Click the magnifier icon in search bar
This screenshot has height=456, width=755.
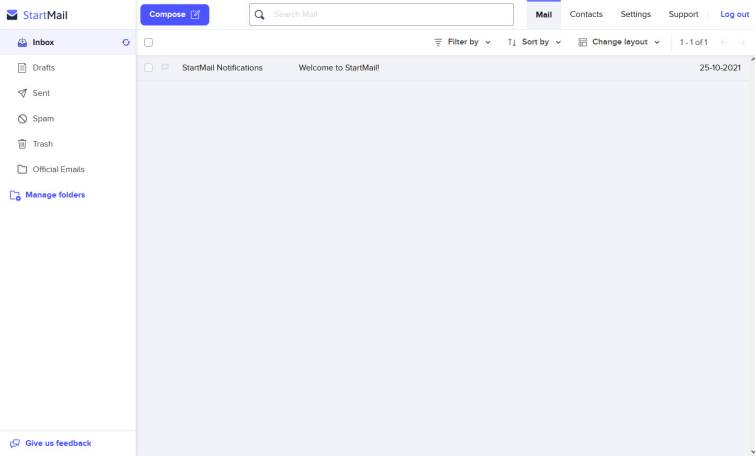pos(260,14)
